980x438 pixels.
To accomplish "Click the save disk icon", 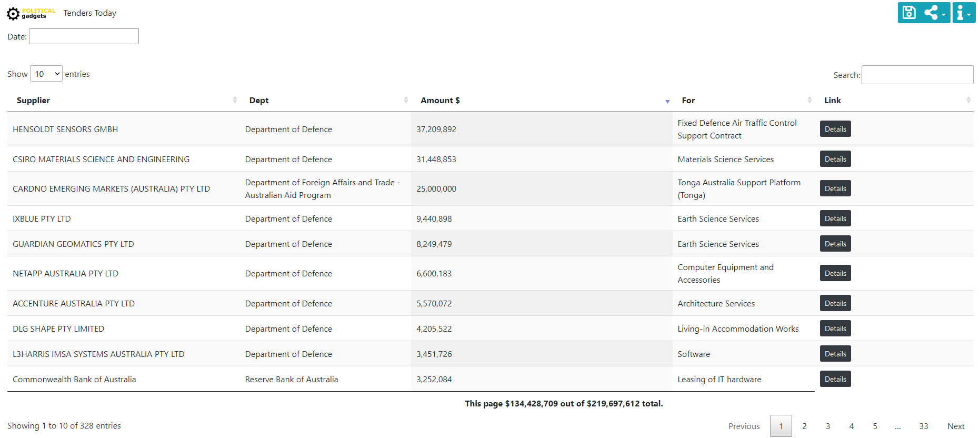I will click(909, 13).
